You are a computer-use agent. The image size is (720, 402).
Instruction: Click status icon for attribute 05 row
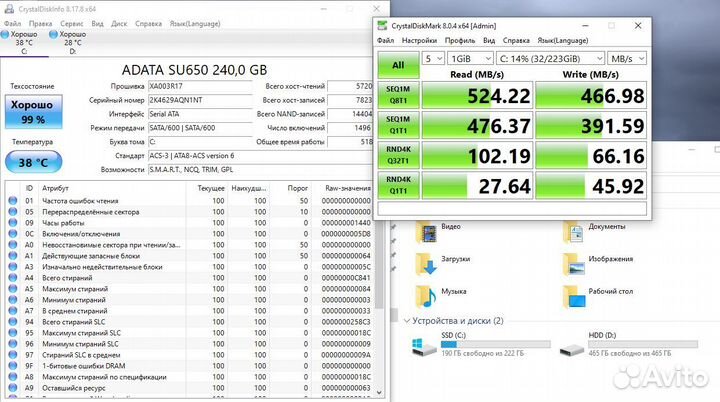pyautogui.click(x=13, y=212)
